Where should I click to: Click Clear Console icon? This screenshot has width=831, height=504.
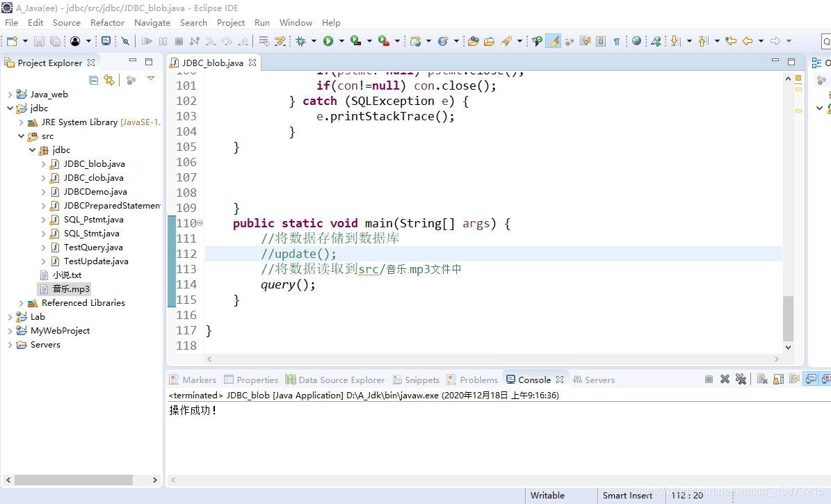tap(762, 379)
